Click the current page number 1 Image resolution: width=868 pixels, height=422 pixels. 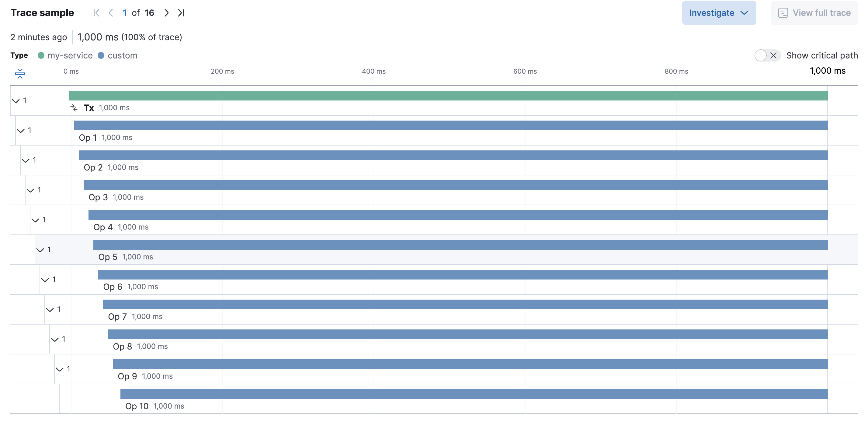[x=125, y=12]
